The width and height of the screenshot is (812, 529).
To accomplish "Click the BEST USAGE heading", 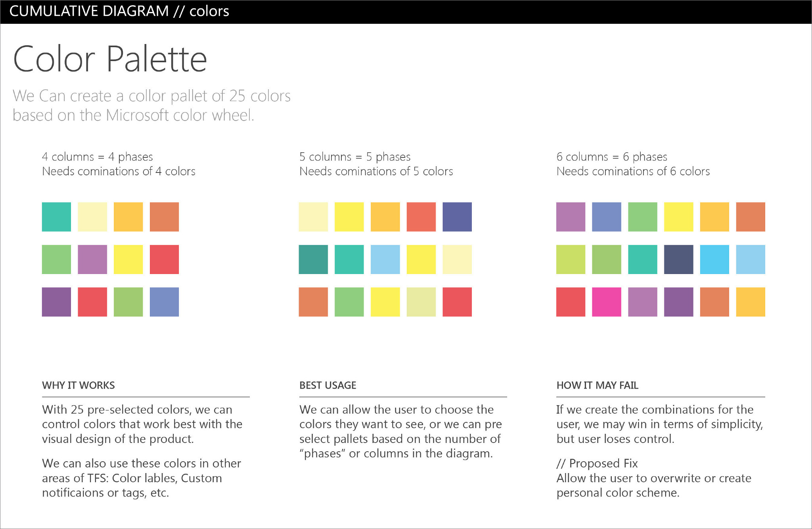I will point(327,385).
